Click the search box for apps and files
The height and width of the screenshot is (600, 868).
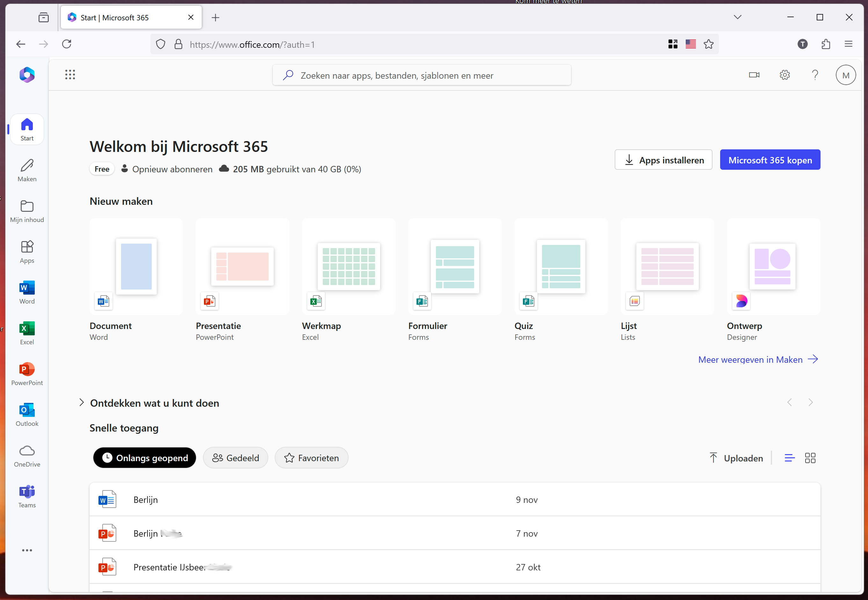(421, 75)
